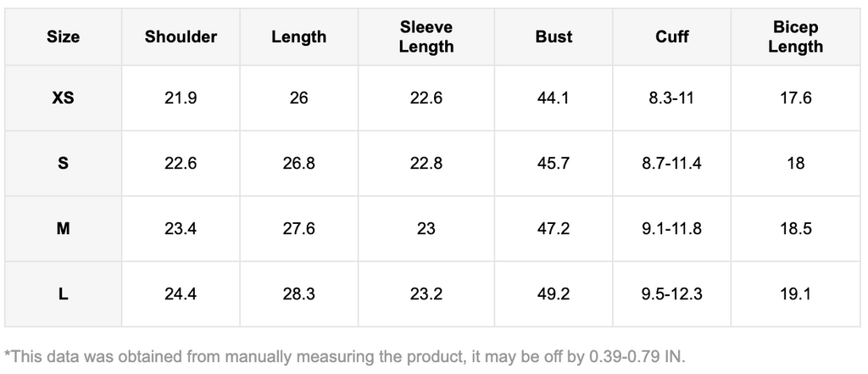
Task: Select the L size row label
Action: [63, 294]
